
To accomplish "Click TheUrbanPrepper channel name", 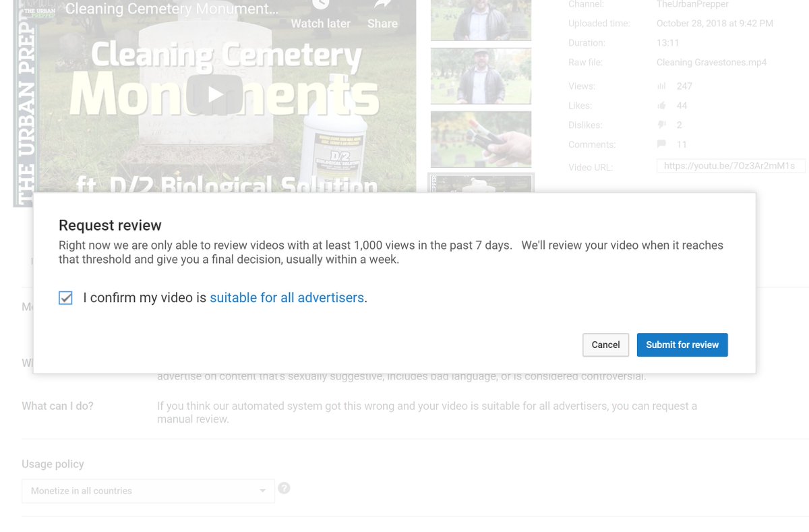I will click(x=692, y=4).
